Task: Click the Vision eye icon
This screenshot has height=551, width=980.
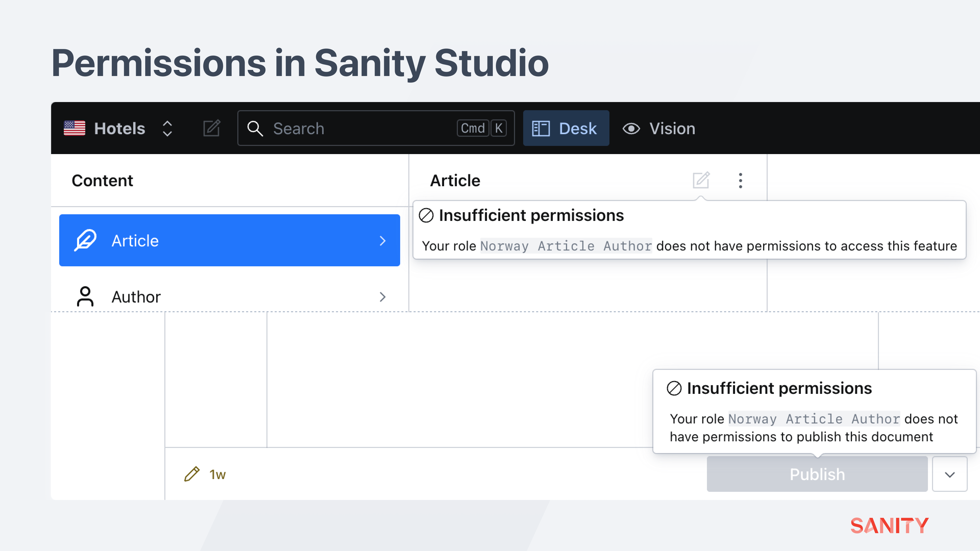Action: pos(631,129)
